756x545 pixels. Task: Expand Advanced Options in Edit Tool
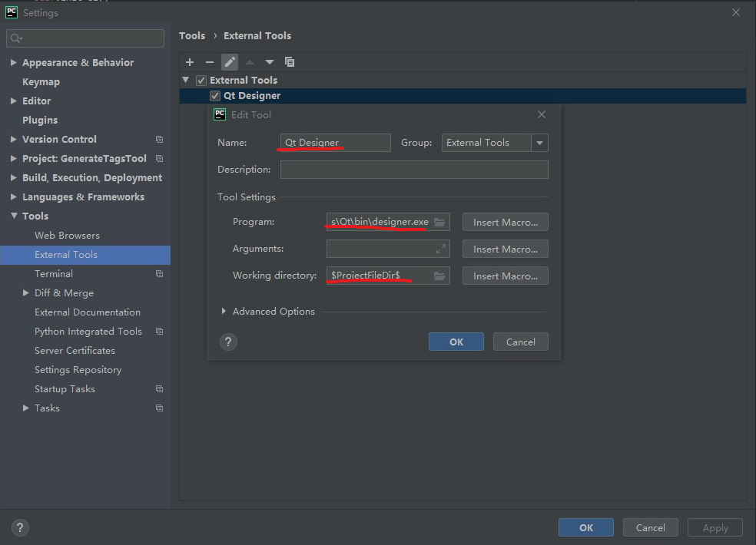pyautogui.click(x=224, y=312)
